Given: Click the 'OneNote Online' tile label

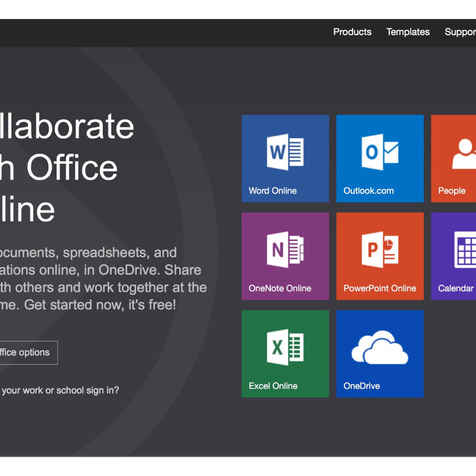Looking at the screenshot, I should 280,288.
